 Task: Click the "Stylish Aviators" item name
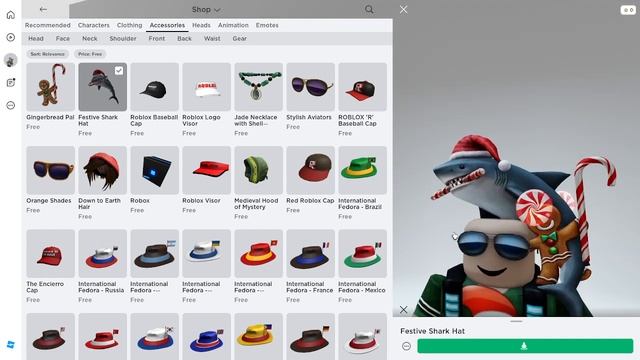tap(309, 117)
